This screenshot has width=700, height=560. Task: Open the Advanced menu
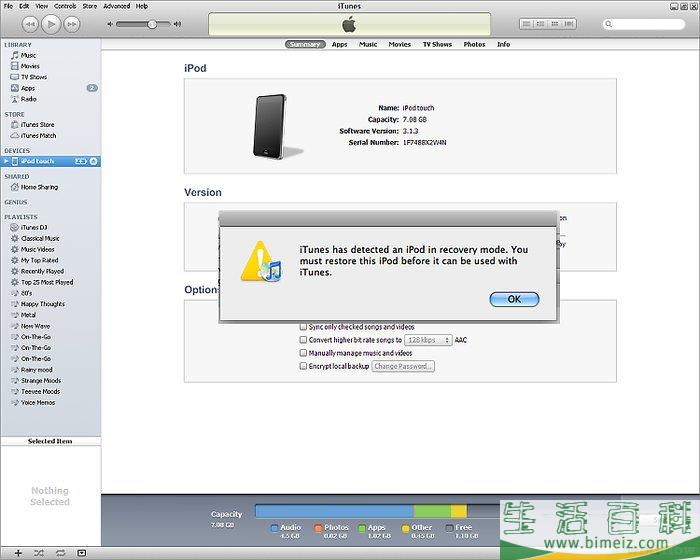click(x=117, y=6)
